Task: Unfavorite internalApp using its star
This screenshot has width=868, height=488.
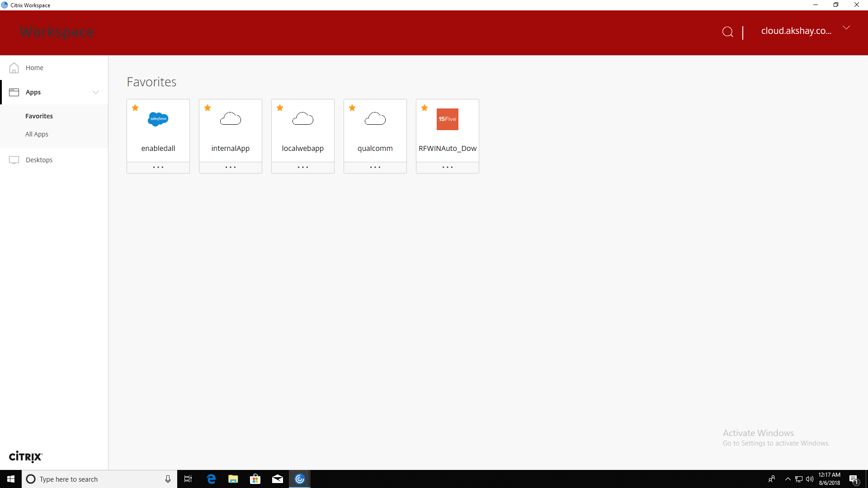Action: click(208, 108)
